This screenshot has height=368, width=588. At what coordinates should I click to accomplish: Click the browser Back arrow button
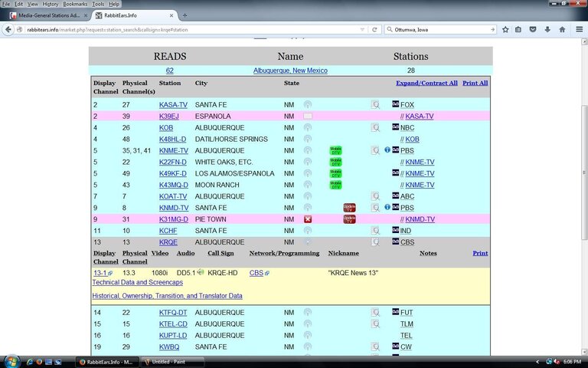(8, 29)
